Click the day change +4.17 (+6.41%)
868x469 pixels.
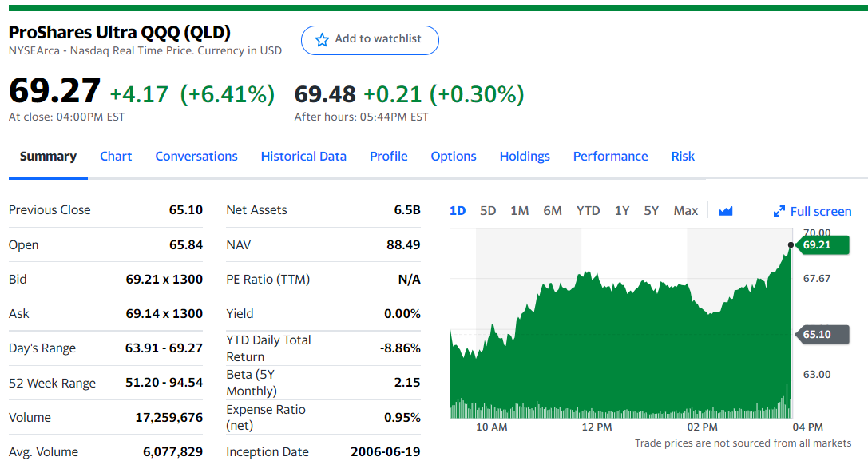192,94
